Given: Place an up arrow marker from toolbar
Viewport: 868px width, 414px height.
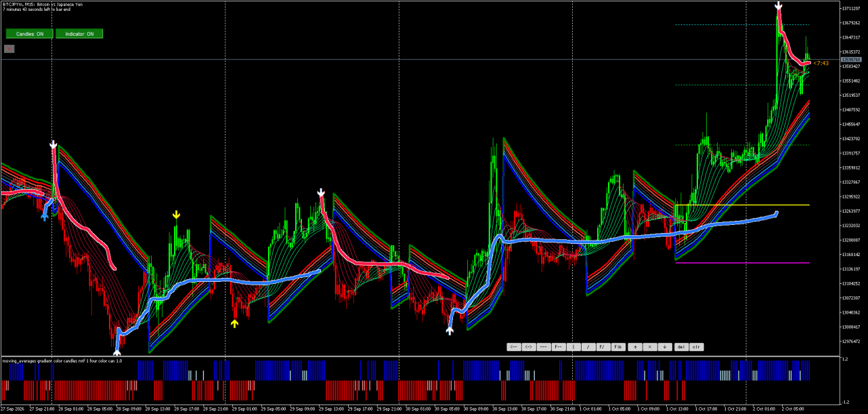Looking at the screenshot, I should point(635,347).
